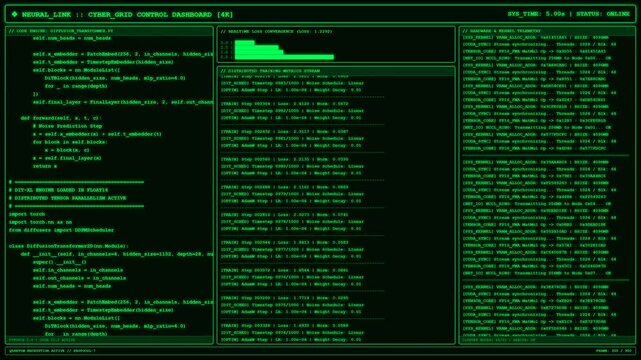
Task: Click the 'self.final_layer = FinalLayer(' line
Action: (123, 102)
